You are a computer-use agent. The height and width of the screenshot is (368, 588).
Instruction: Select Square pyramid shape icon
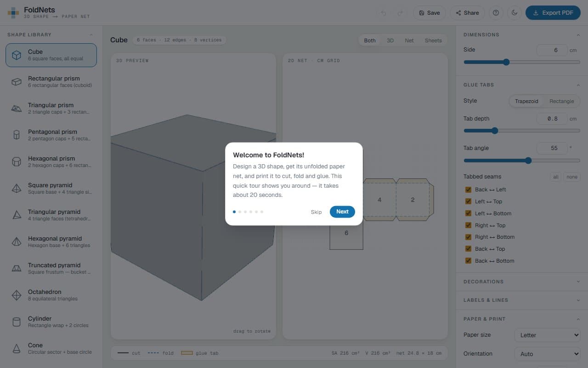pyautogui.click(x=17, y=189)
